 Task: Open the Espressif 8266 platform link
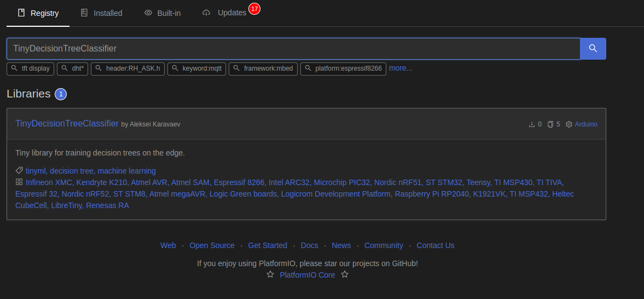[x=239, y=182]
